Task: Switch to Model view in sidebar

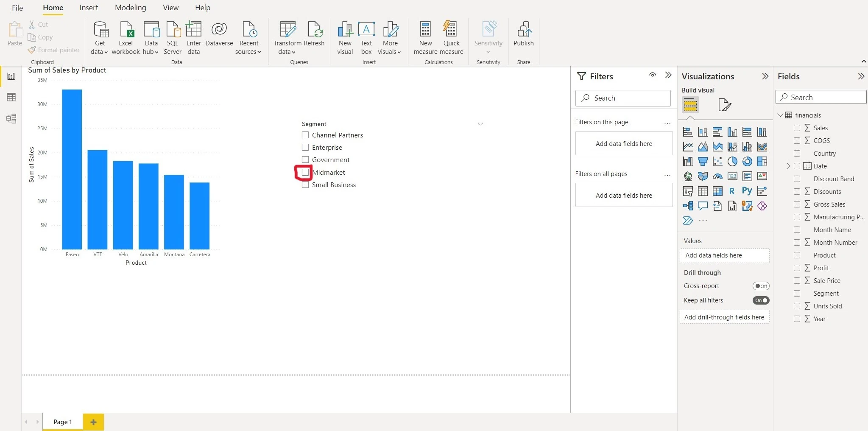Action: pos(11,118)
